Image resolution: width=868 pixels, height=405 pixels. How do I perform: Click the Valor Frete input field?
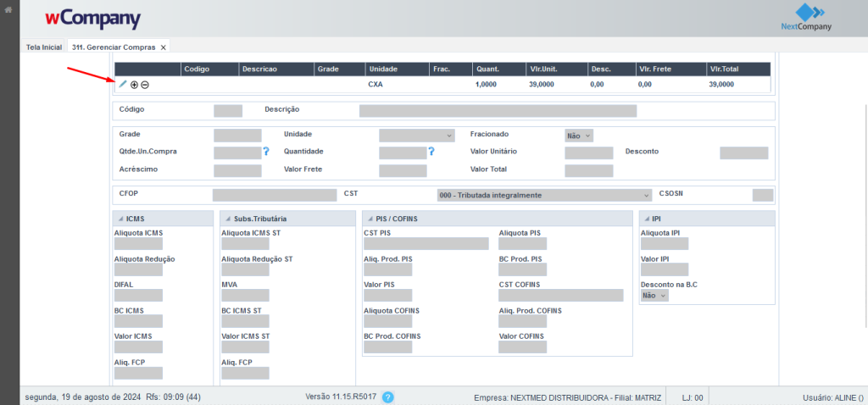coord(403,170)
